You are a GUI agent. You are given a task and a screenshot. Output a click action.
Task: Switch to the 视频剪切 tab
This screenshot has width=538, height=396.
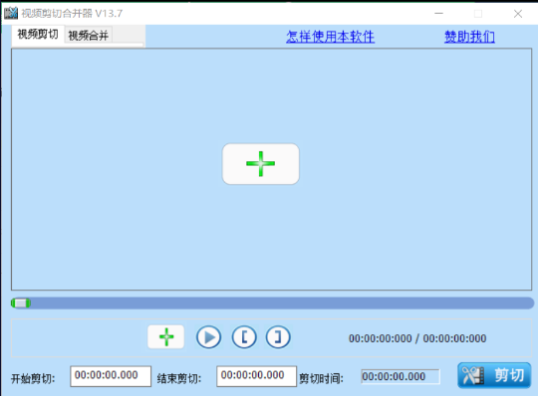(38, 34)
